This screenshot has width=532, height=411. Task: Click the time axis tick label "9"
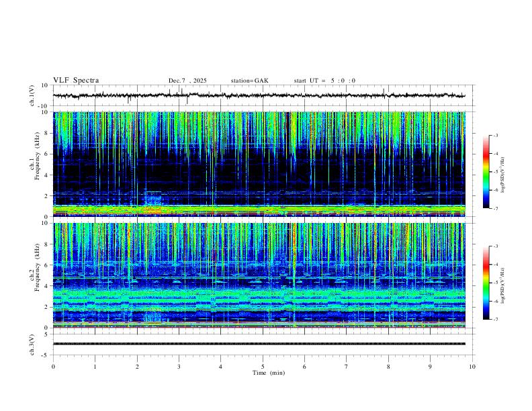(430, 367)
